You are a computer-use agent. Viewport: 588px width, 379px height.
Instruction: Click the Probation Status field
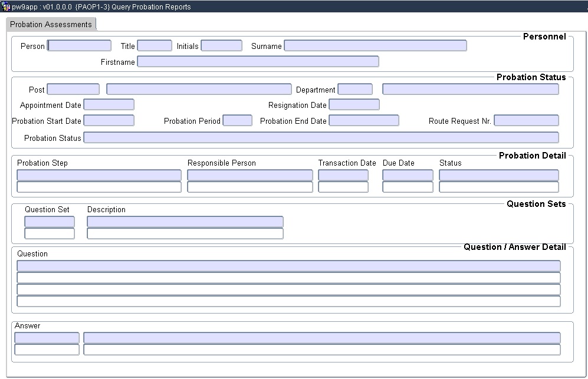(321, 137)
